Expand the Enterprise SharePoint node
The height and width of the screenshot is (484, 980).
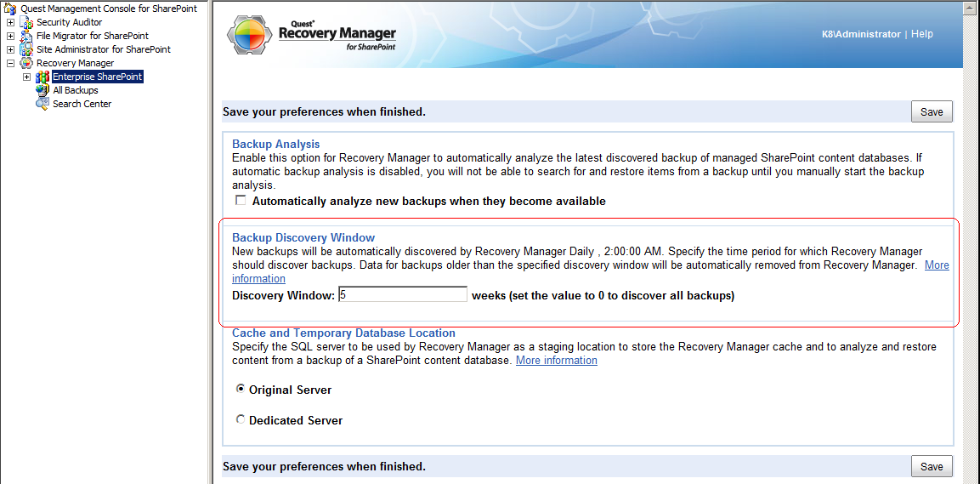pyautogui.click(x=27, y=77)
